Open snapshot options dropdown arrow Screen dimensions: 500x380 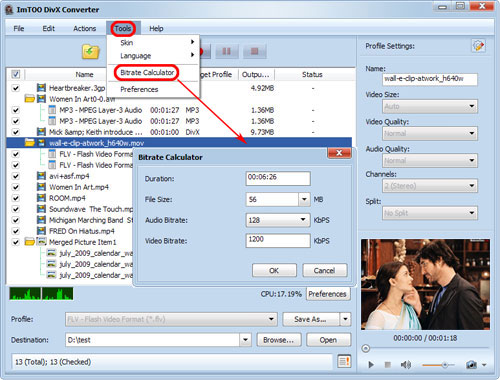click(484, 365)
